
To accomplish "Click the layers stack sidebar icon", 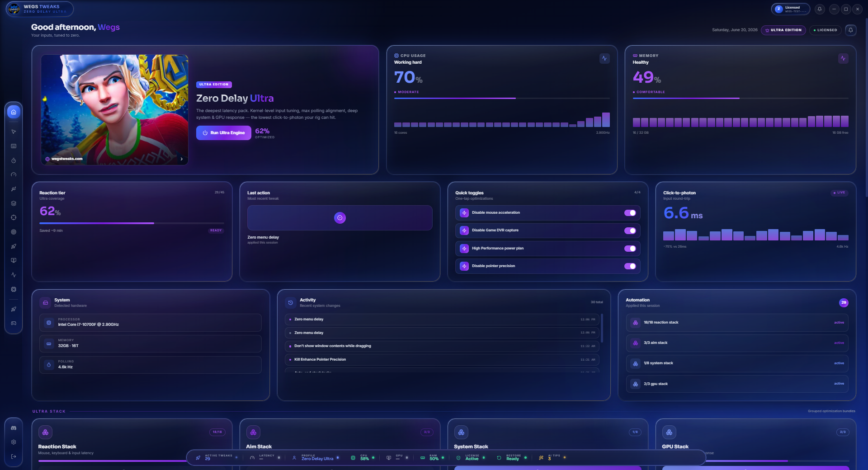I will (x=14, y=203).
